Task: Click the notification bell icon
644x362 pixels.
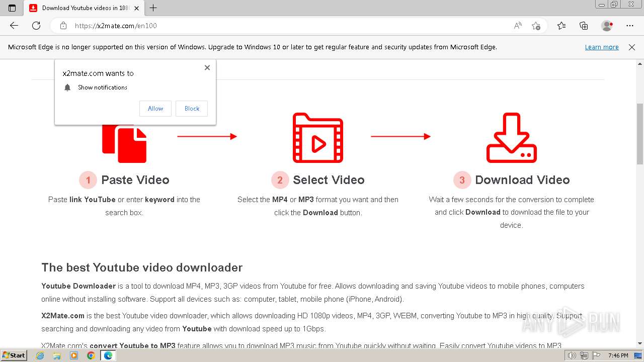Action: (x=67, y=87)
